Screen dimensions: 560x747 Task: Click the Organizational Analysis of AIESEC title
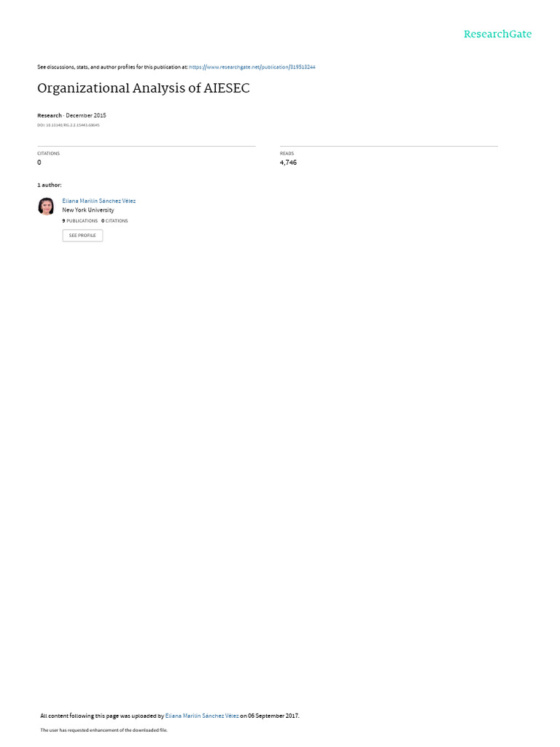[x=144, y=88]
